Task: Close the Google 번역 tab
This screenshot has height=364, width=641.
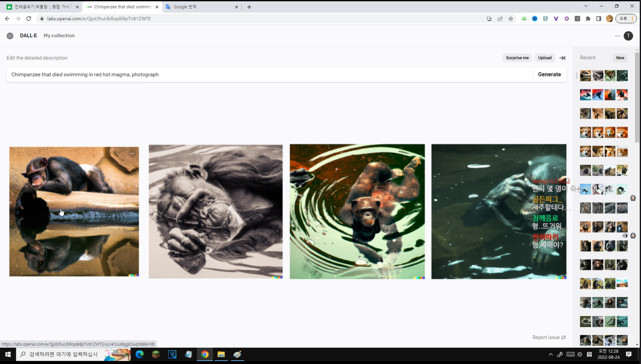Action: coord(237,7)
